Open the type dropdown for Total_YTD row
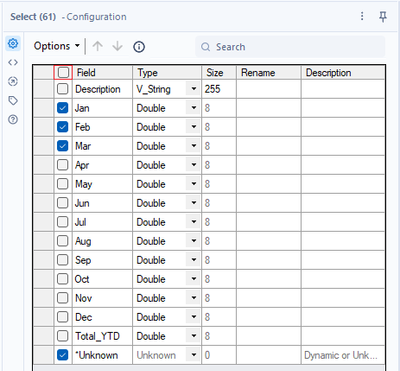This screenshot has height=371, width=400. click(193, 336)
